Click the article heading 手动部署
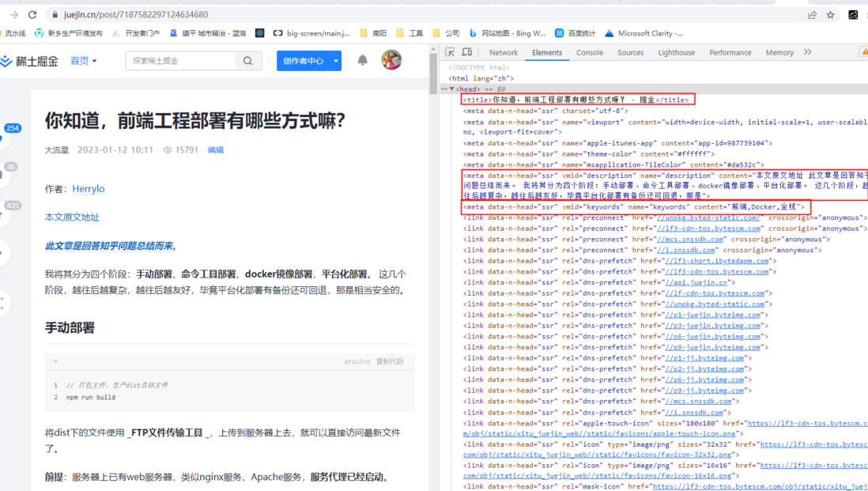Viewport: 868px width, 491px height. [70, 327]
